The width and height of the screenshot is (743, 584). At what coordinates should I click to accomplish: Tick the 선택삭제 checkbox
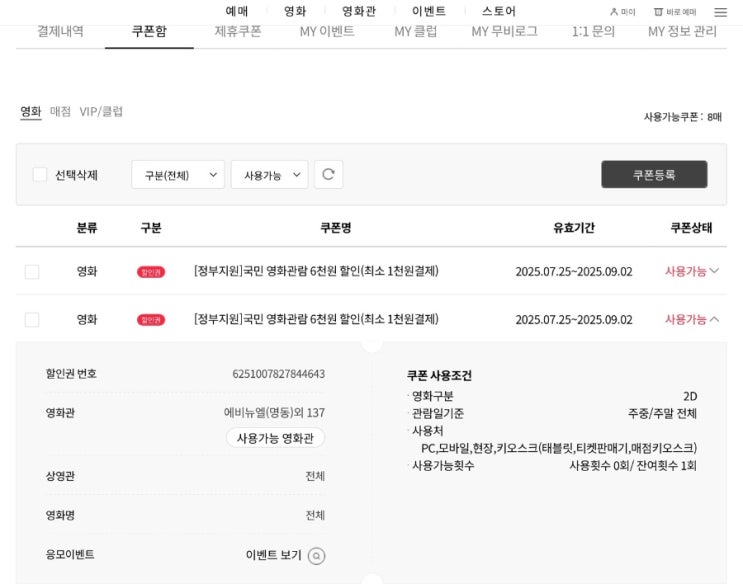tap(40, 174)
